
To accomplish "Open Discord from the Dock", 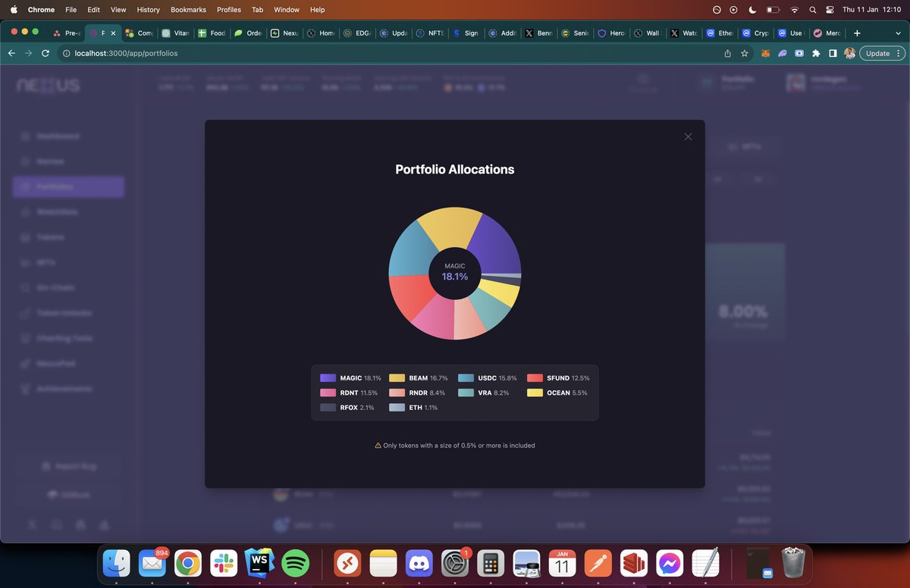I will [x=419, y=564].
